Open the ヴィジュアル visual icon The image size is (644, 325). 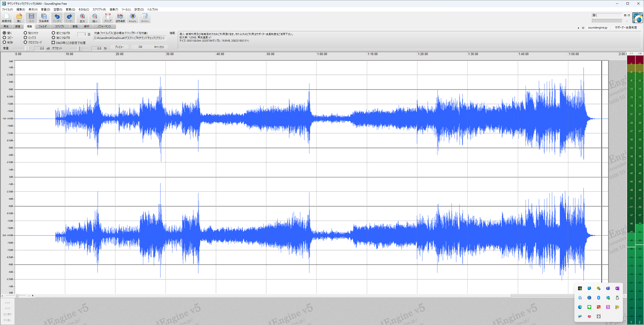point(132,18)
